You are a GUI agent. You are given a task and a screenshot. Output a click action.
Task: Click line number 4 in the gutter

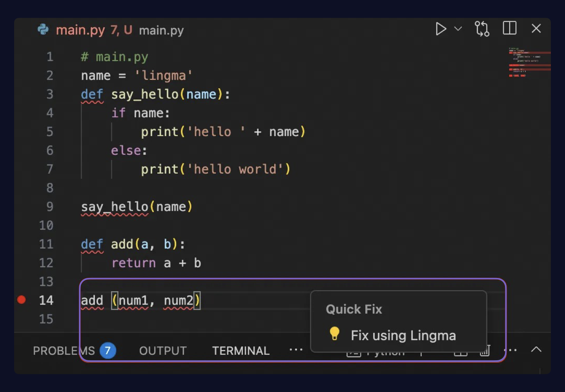50,113
